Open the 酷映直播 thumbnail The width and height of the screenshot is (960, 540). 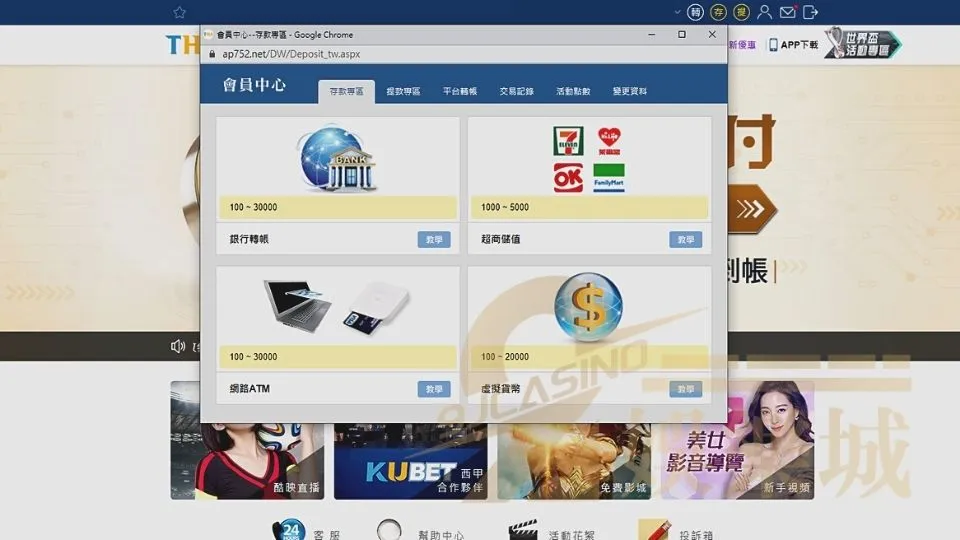pos(247,440)
